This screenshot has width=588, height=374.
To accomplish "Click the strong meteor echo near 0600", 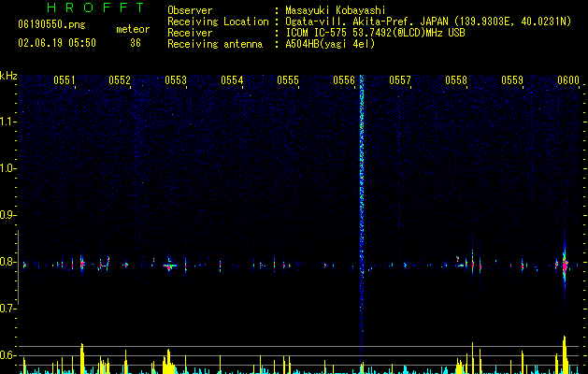I will [x=565, y=265].
